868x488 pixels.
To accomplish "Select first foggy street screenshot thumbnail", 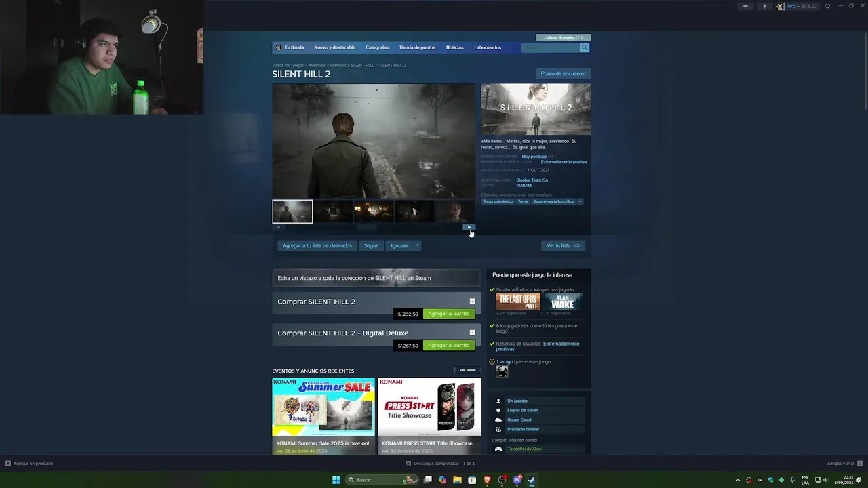I will pos(292,211).
